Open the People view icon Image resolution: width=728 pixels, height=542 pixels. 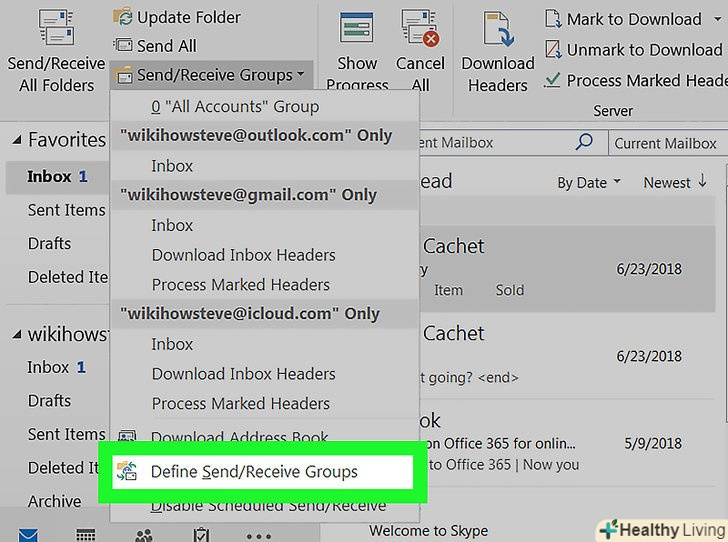(x=144, y=535)
